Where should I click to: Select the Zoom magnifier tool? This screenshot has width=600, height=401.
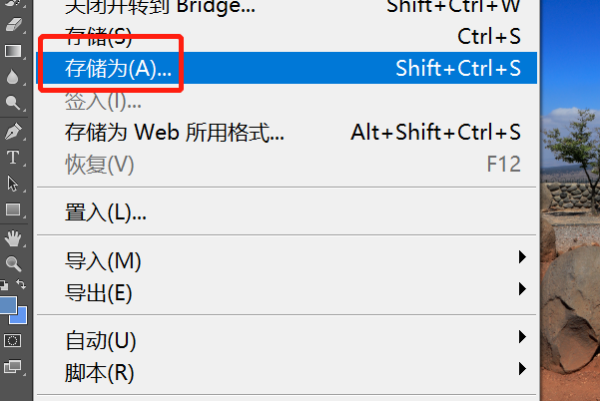click(x=13, y=264)
